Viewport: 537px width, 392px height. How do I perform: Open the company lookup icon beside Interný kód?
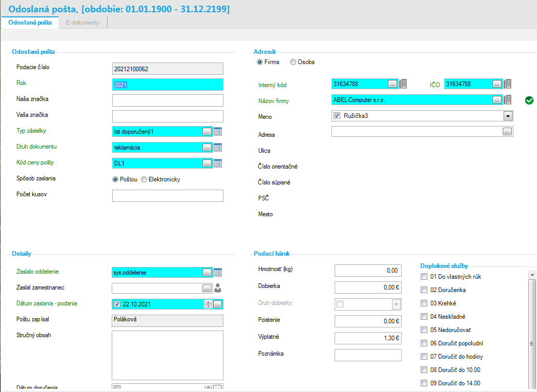coord(403,84)
